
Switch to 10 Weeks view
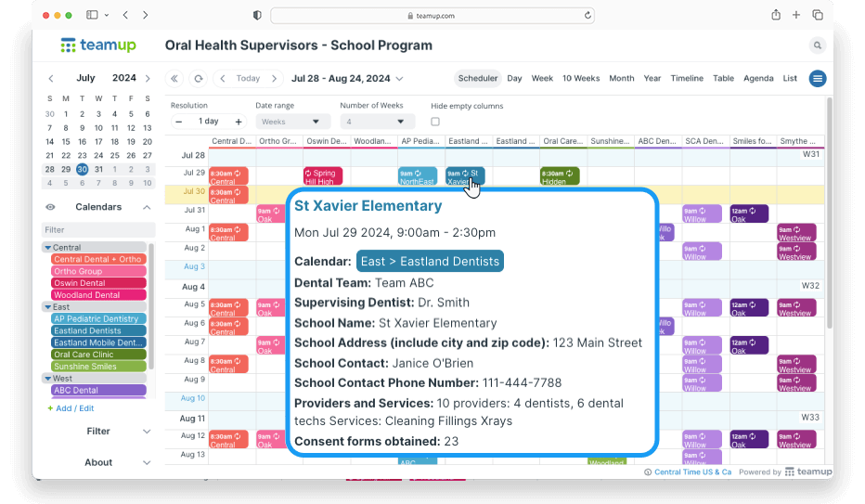click(581, 78)
